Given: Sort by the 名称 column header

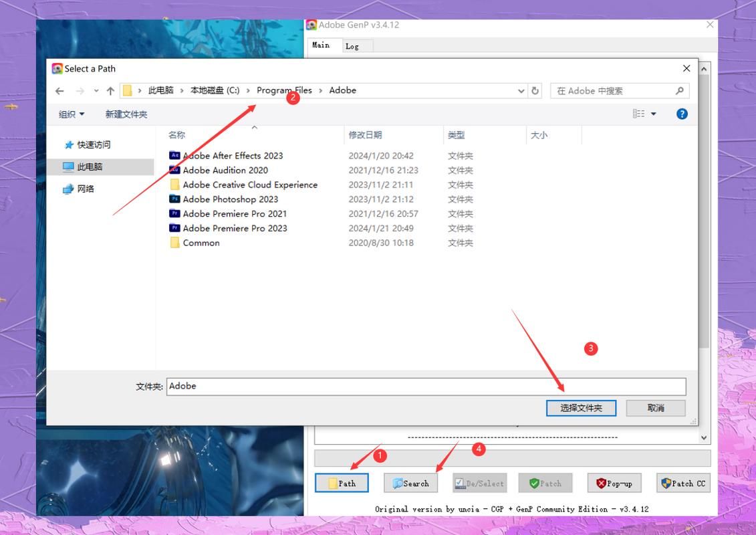Looking at the screenshot, I should tap(177, 135).
